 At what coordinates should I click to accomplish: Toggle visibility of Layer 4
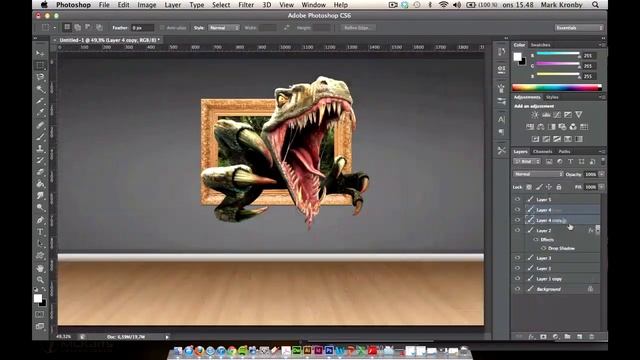tap(518, 209)
